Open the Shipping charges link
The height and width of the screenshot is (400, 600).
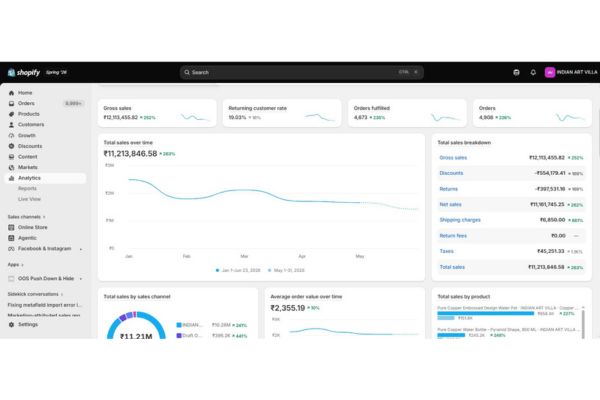460,220
